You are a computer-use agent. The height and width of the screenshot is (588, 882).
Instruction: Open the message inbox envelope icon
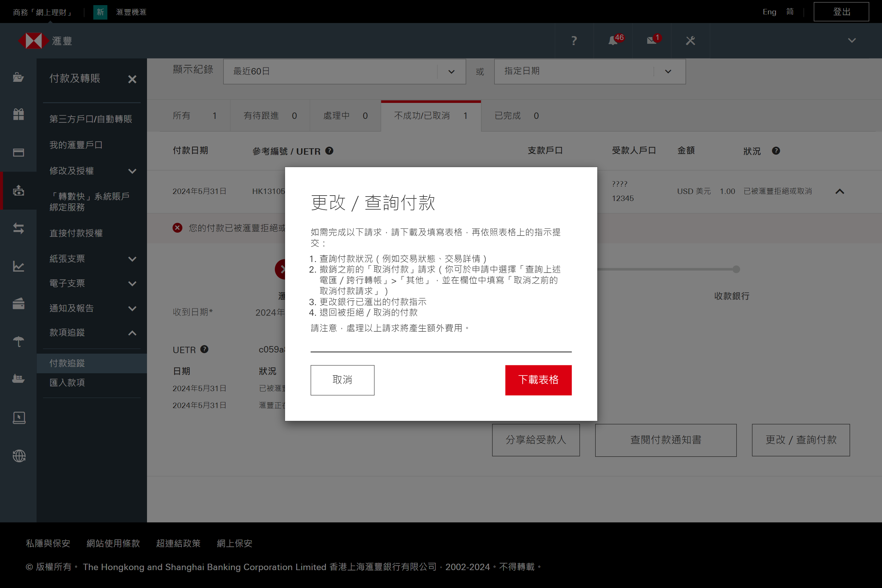point(652,40)
